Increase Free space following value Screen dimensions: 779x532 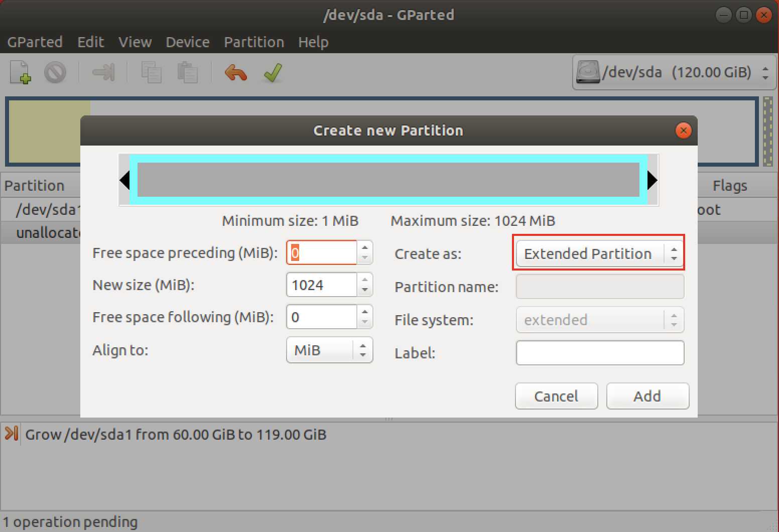(x=365, y=311)
